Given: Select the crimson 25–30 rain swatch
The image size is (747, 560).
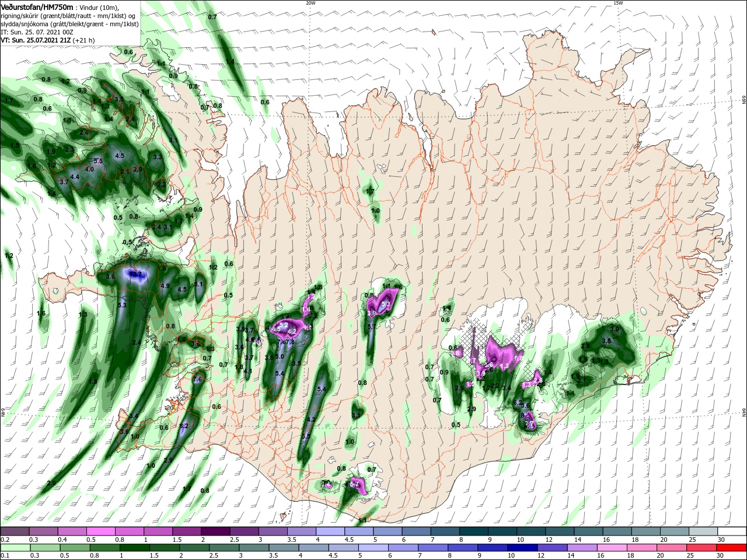Looking at the screenshot, I should point(702,548).
